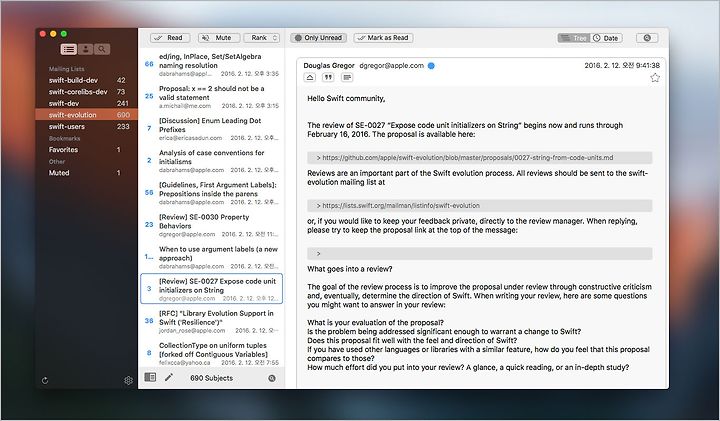Click the refresh icon in sidebar footer
Screen dimensions: 720x421
coord(45,380)
